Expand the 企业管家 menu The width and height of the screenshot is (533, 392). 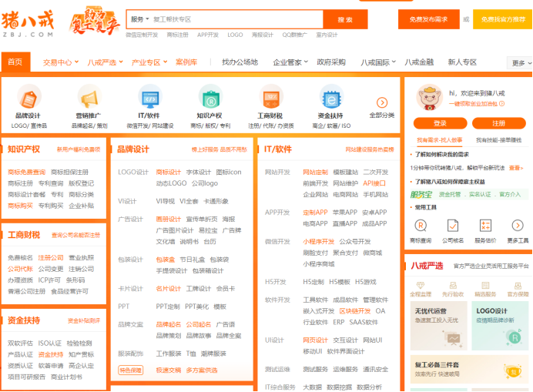290,62
